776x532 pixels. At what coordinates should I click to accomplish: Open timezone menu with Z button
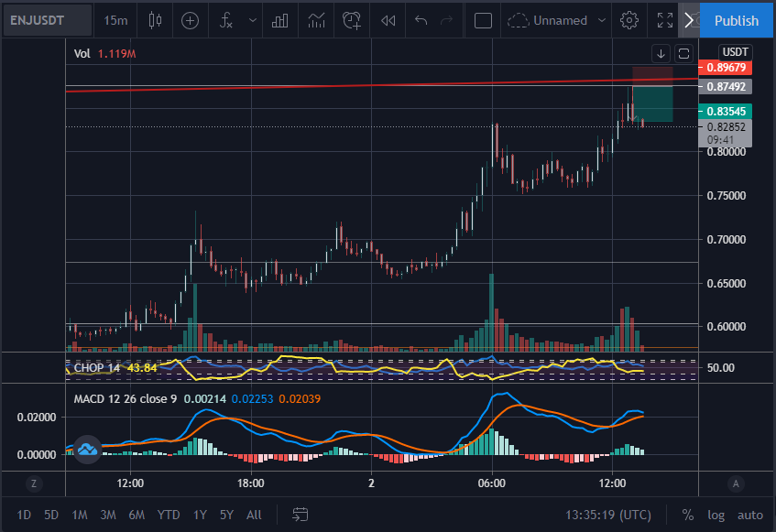click(34, 483)
